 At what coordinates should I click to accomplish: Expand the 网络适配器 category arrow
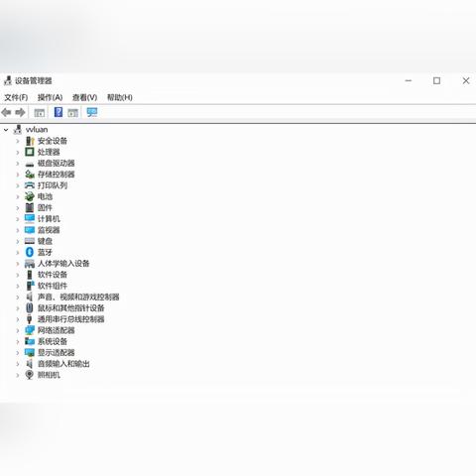tap(18, 330)
